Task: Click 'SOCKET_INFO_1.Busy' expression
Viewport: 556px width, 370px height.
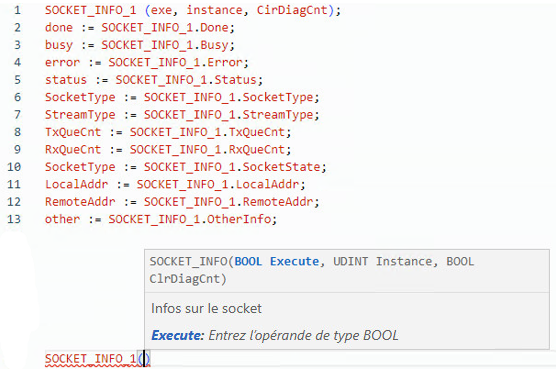Action: pyautogui.click(x=165, y=45)
